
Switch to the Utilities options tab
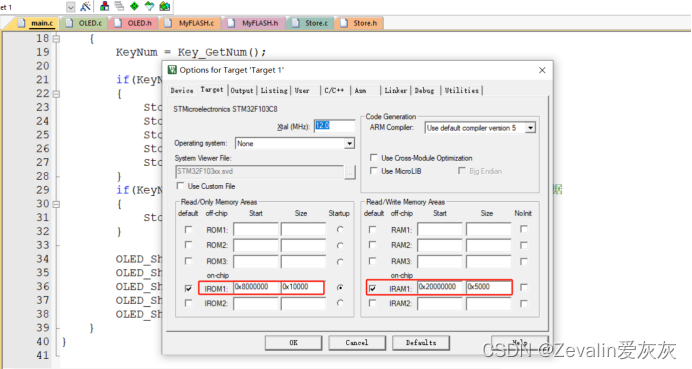coord(462,90)
